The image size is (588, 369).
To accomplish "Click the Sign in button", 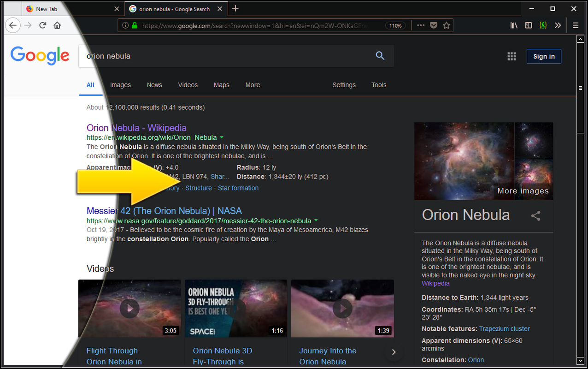I will point(544,56).
